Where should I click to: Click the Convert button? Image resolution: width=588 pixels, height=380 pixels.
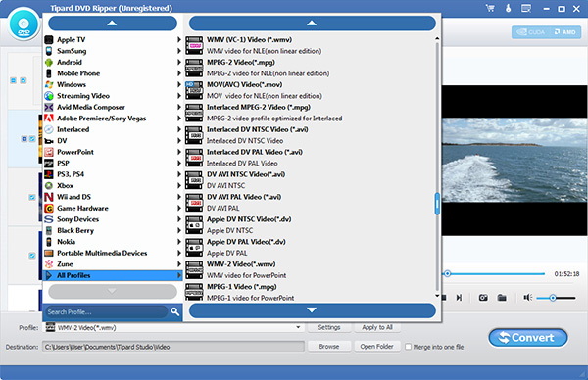pos(528,338)
